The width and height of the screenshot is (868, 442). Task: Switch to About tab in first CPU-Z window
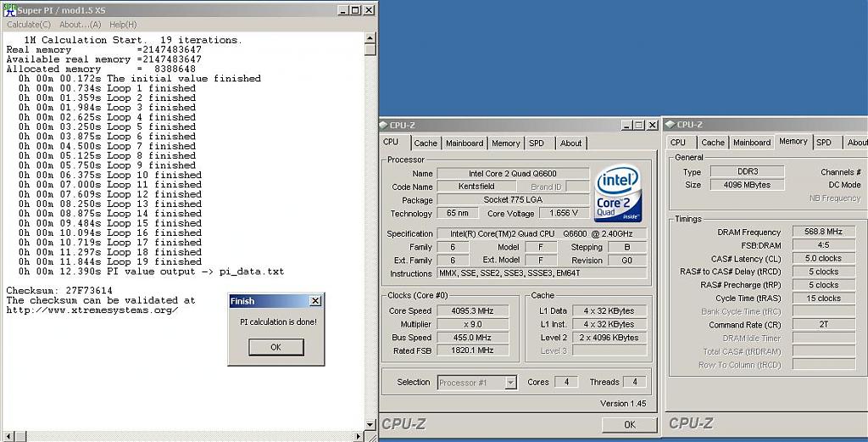coord(570,143)
